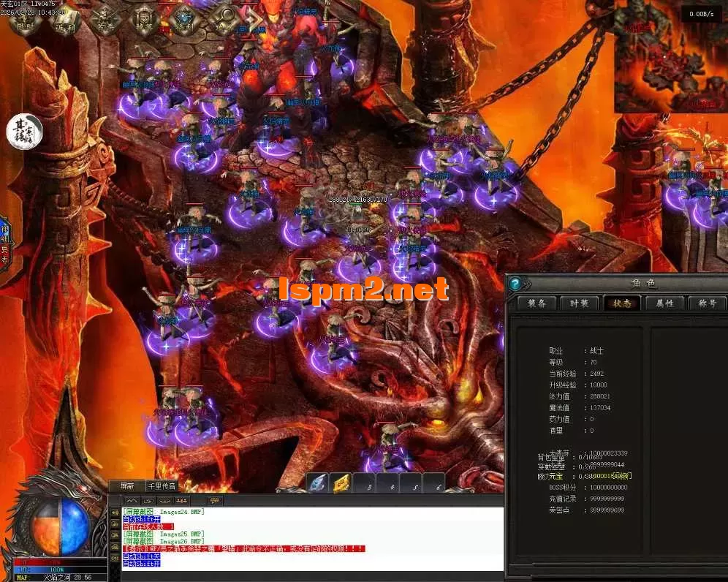Select empty hotbar slot 6
The height and width of the screenshot is (582, 728).
(x=435, y=483)
